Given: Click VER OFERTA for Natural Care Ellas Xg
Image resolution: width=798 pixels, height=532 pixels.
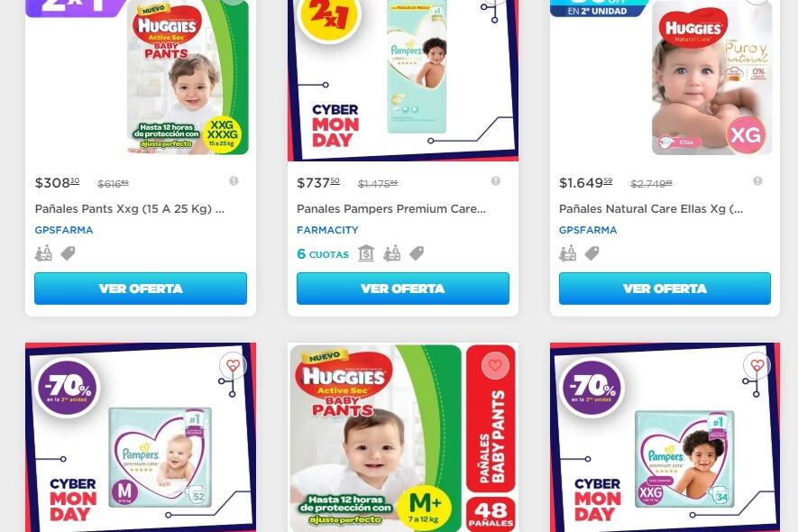Looking at the screenshot, I should [665, 289].
